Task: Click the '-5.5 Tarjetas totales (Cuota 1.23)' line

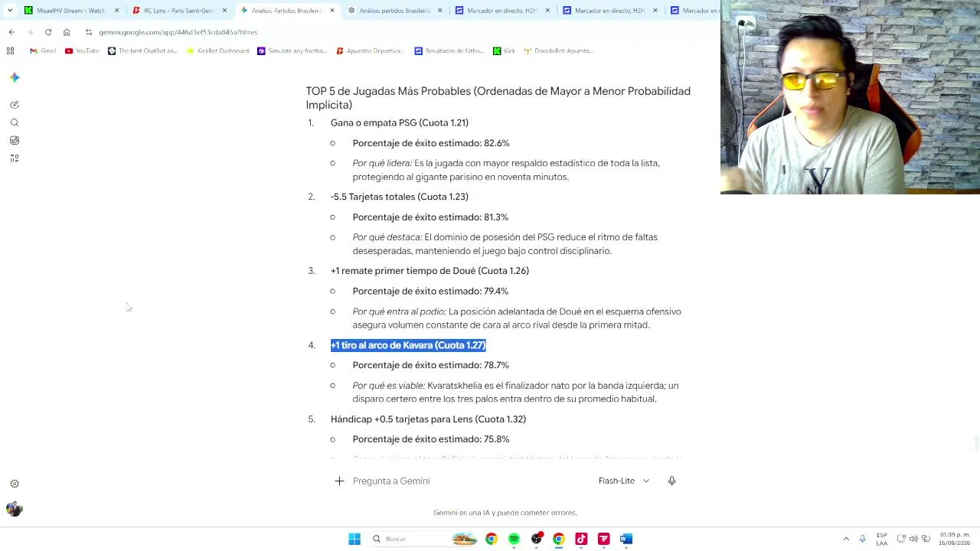Action: [x=400, y=197]
